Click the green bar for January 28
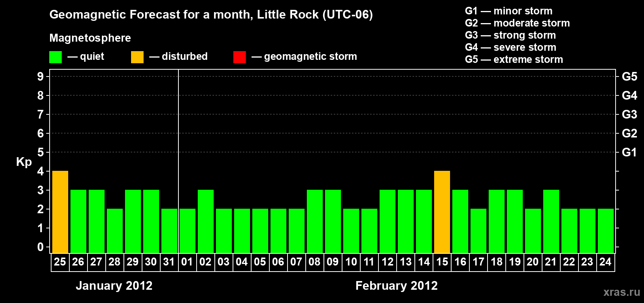Screen dimensions: 644x303 [115, 231]
